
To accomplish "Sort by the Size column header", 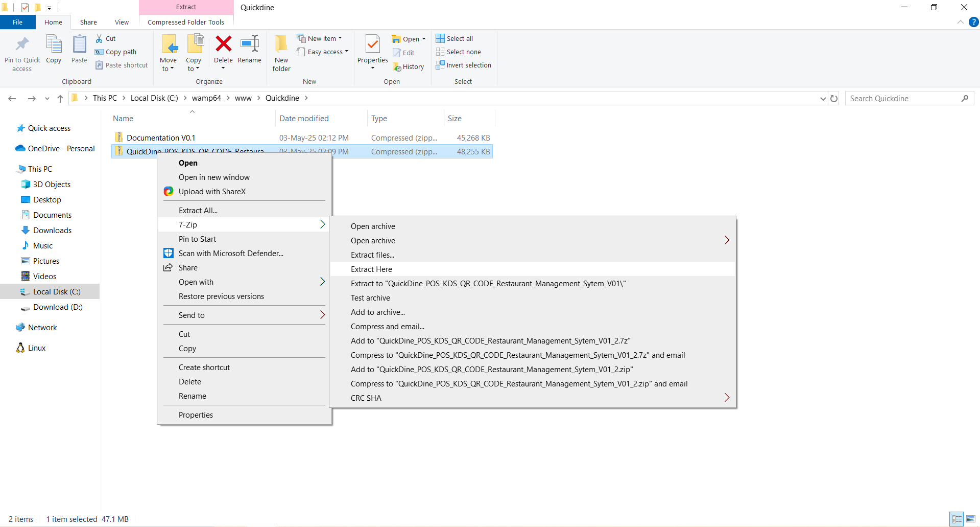I will click(455, 118).
